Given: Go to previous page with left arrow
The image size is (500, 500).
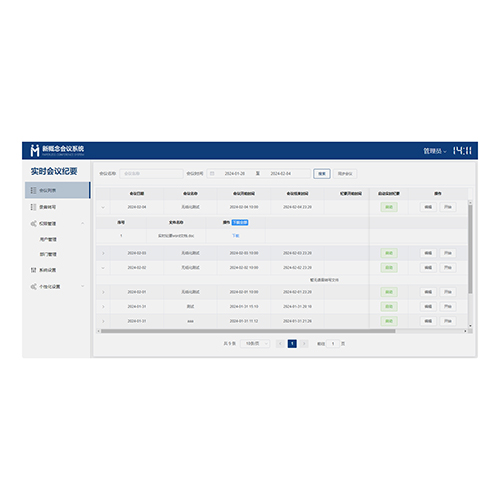Looking at the screenshot, I should coord(280,344).
